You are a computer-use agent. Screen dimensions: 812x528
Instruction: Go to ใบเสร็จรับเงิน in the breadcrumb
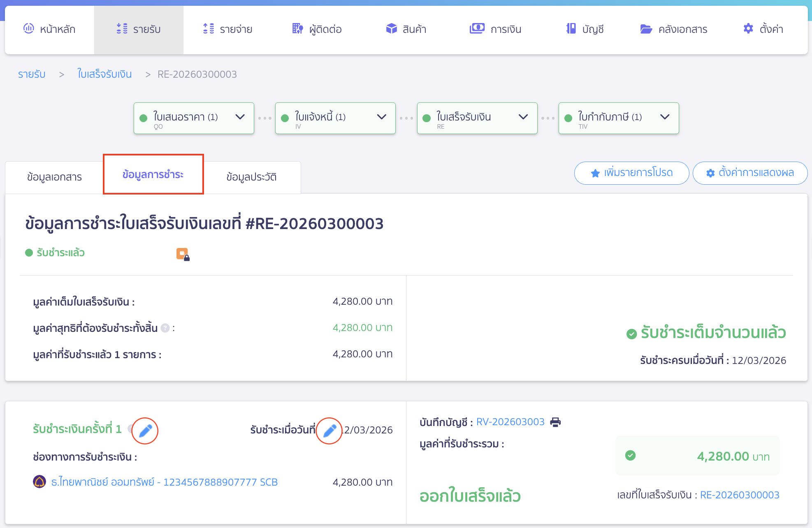104,74
